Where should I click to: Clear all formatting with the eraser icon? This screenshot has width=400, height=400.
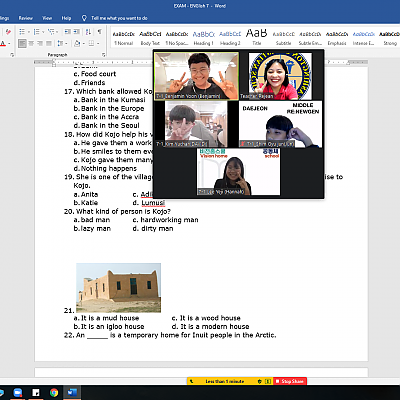(8, 32)
